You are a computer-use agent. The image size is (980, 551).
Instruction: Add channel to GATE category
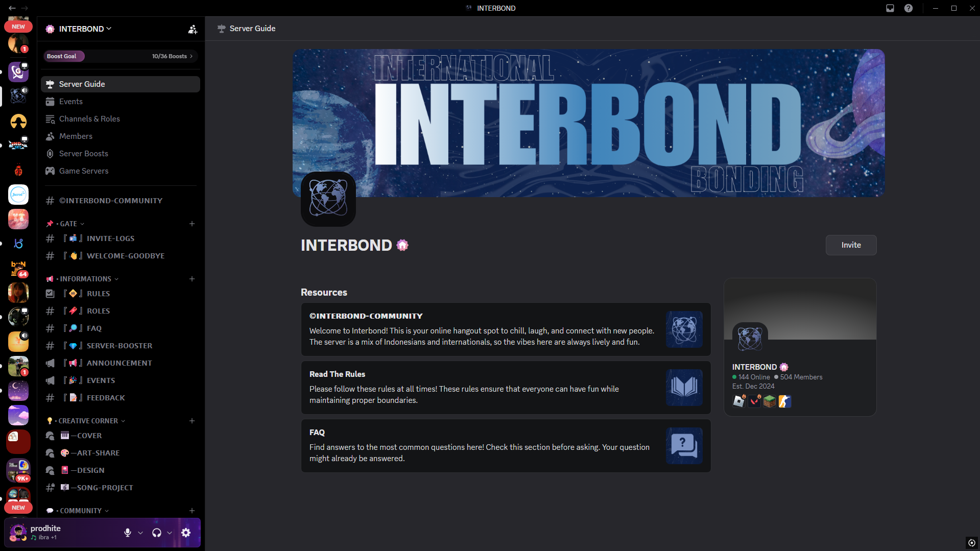(x=192, y=224)
